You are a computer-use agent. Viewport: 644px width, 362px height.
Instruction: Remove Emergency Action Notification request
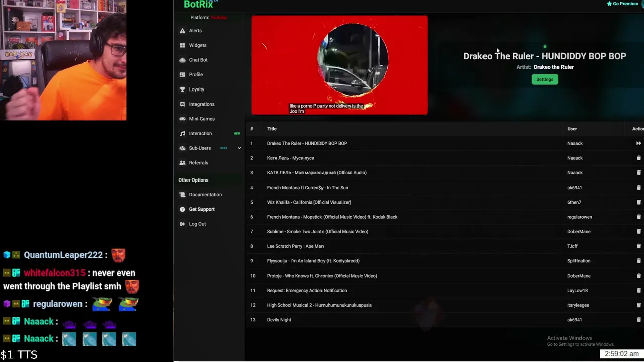(x=638, y=290)
